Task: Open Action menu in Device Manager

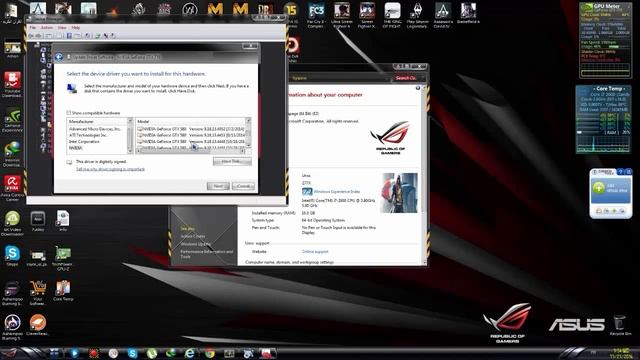Action: pyautogui.click(x=47, y=28)
